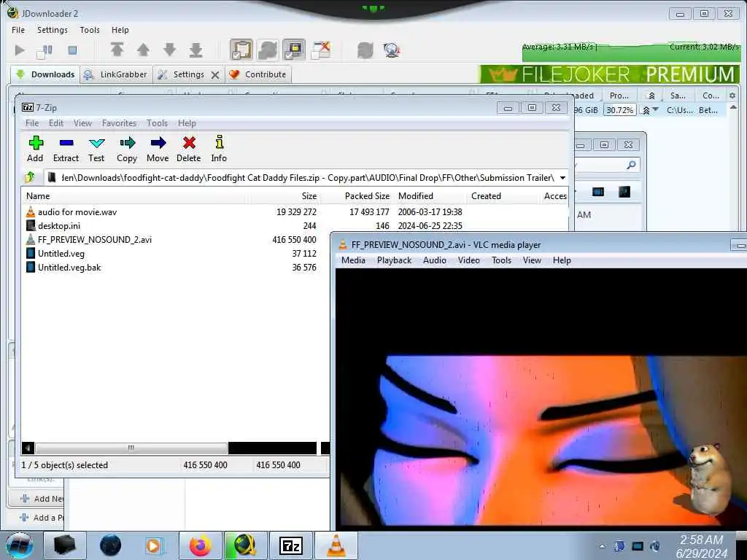Switch to JDownloader via taskbar icon
This screenshot has height=560, width=747.
245,545
